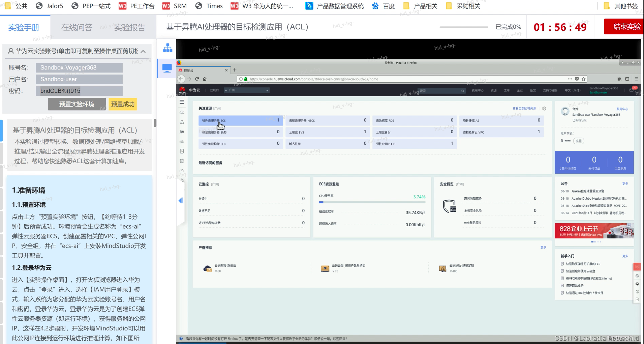Open the 中文(简体) language dropdown
The image size is (644, 344).
click(x=573, y=90)
